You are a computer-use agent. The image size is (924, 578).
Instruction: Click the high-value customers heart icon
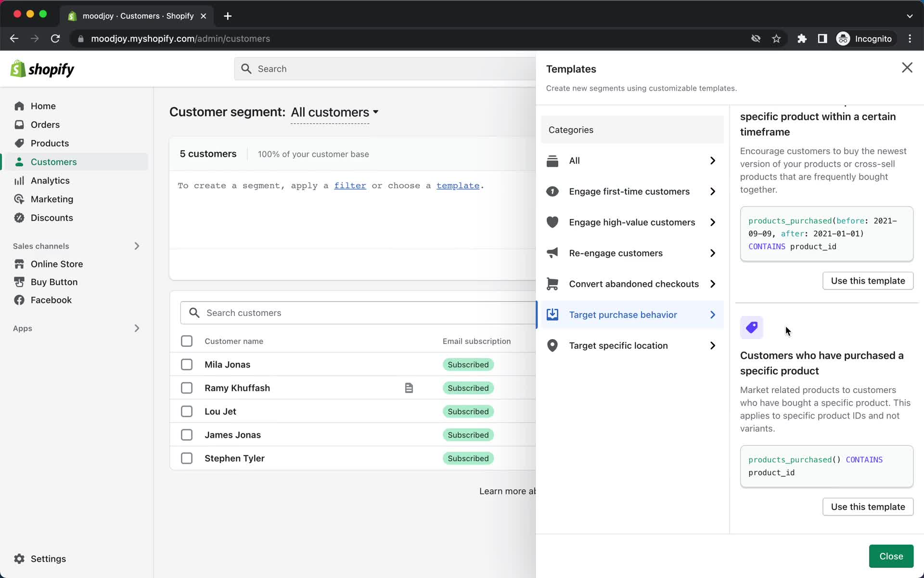click(x=552, y=223)
